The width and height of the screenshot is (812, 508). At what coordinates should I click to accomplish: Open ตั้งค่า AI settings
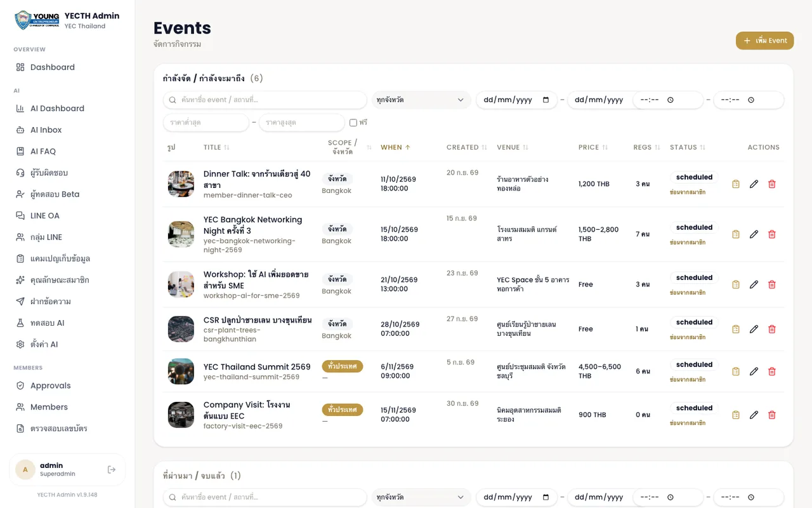pos(67,344)
